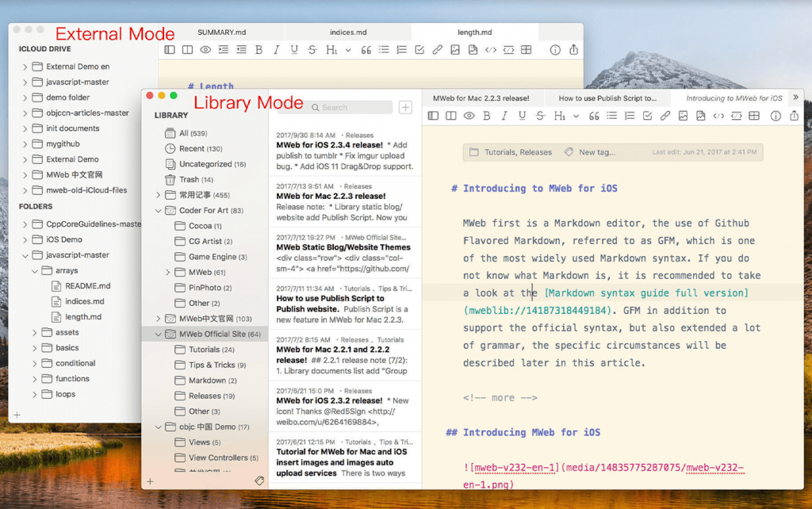The width and height of the screenshot is (812, 509).
Task: Expand iOS Demo folder
Action: pos(25,239)
